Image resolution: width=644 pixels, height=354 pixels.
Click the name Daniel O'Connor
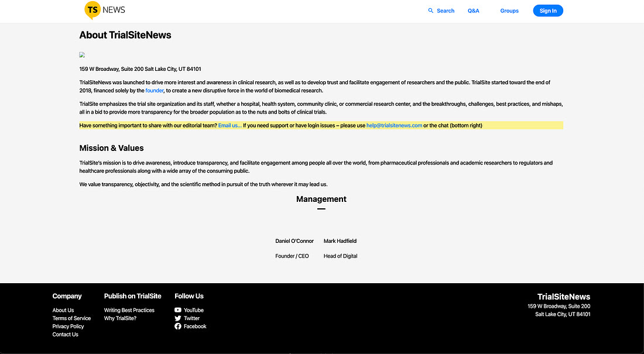tap(294, 241)
